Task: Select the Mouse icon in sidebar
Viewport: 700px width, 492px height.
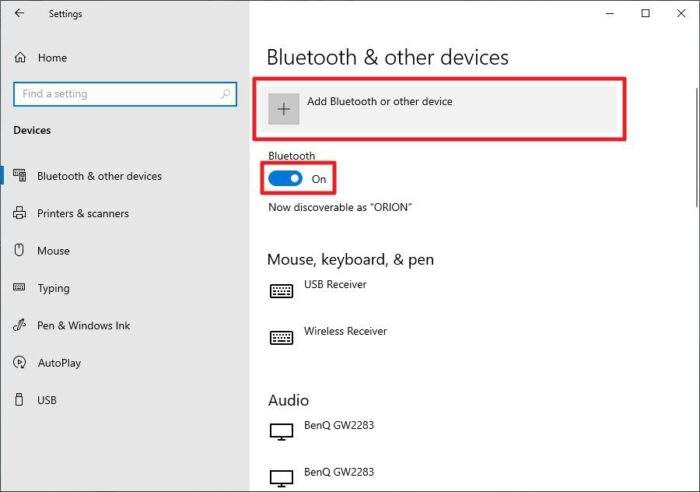Action: pyautogui.click(x=19, y=250)
